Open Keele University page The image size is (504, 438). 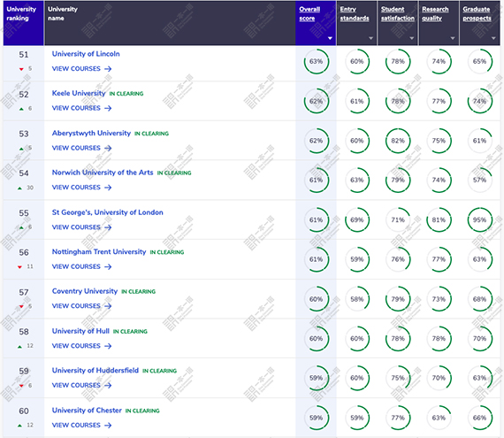(79, 93)
